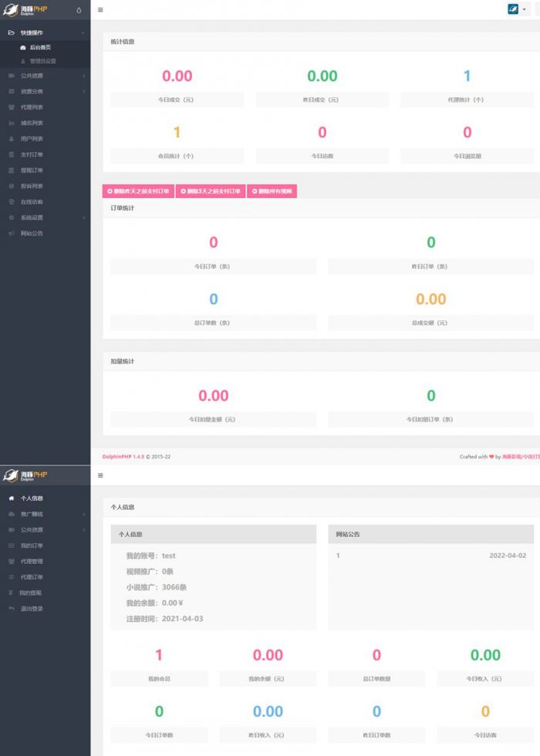Viewport: 540px width, 756px height.
Task: Click the DolphinPHP 1.4.5 footer link
Action: coord(123,457)
